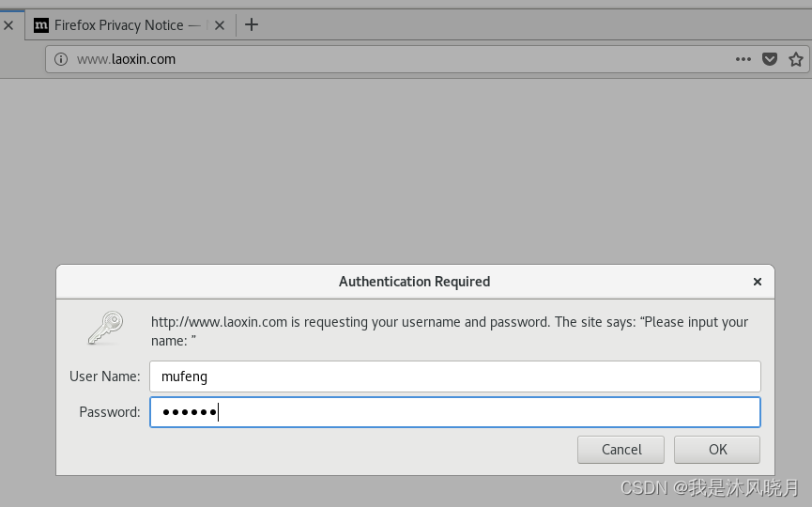Click the User Name field containing mufeng
The width and height of the screenshot is (812, 507).
pyautogui.click(x=454, y=376)
